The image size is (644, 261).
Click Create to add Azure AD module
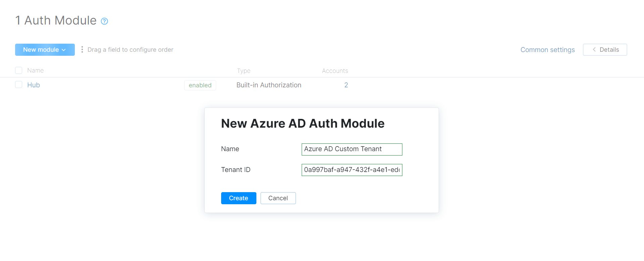pyautogui.click(x=239, y=198)
